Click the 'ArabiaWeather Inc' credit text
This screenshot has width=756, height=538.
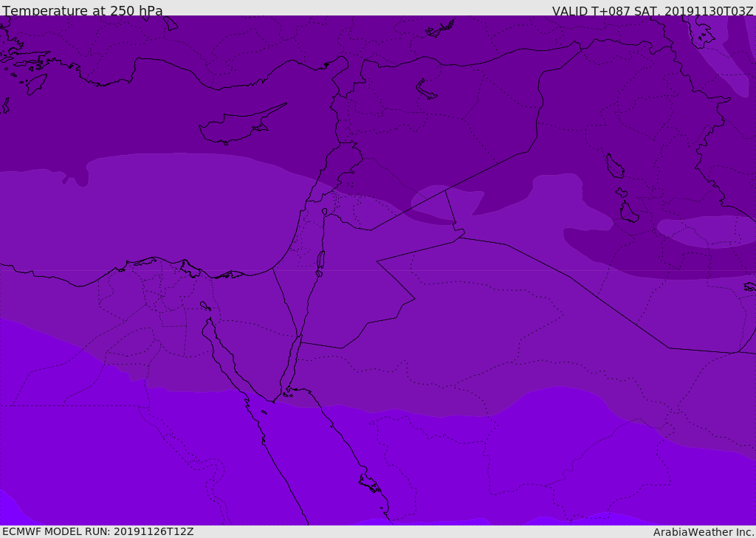tap(703, 532)
